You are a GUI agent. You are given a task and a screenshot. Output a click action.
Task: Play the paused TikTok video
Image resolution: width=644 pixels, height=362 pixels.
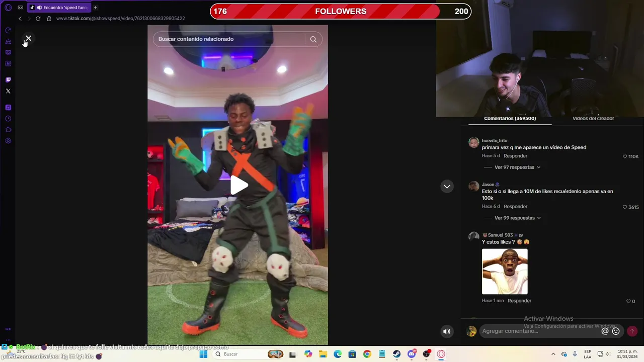coord(239,185)
